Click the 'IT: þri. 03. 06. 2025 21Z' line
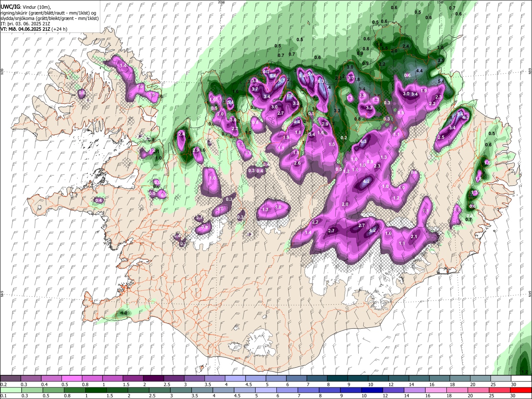 point(25,24)
